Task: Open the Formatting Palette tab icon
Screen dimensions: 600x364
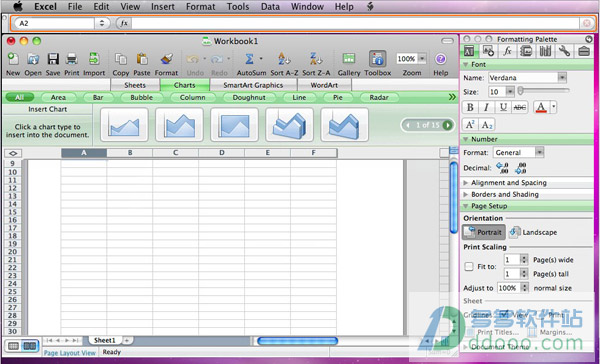Action: click(x=469, y=51)
